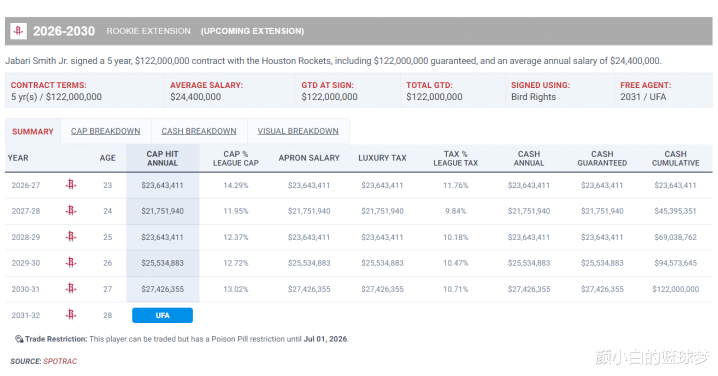The image size is (718, 376).
Task: Click the Rockets logo in the 2026-27 row
Action: (71, 185)
